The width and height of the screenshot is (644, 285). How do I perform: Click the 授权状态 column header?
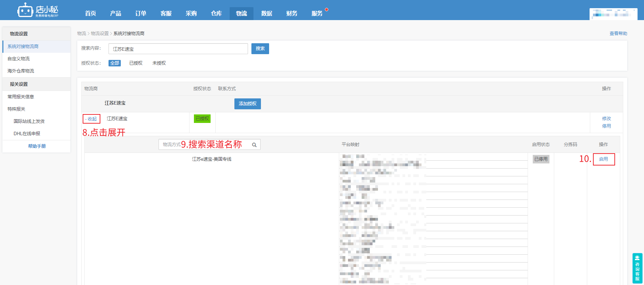202,89
